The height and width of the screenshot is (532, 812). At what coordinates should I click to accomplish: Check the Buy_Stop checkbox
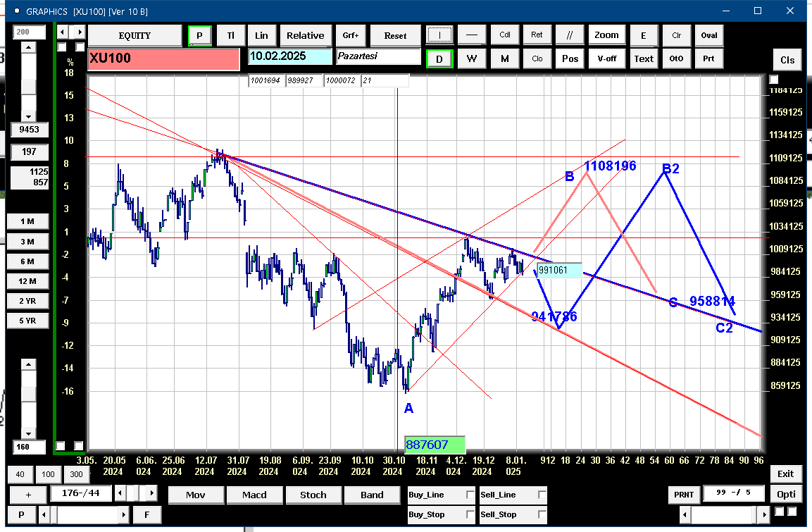(x=470, y=514)
